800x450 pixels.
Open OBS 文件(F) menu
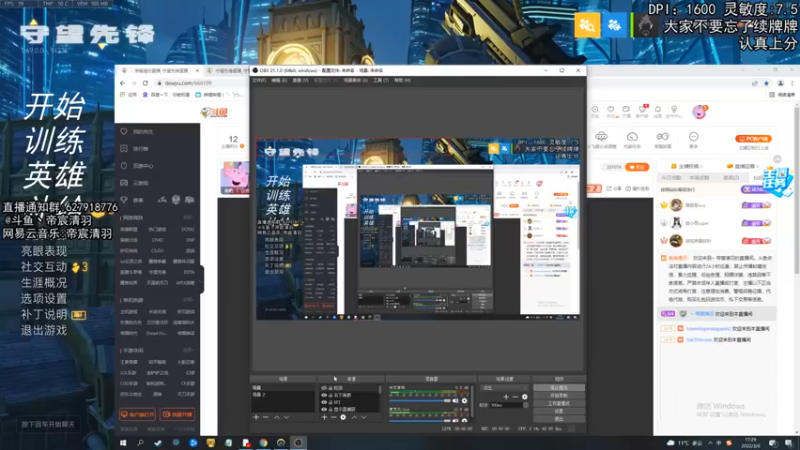coord(259,80)
